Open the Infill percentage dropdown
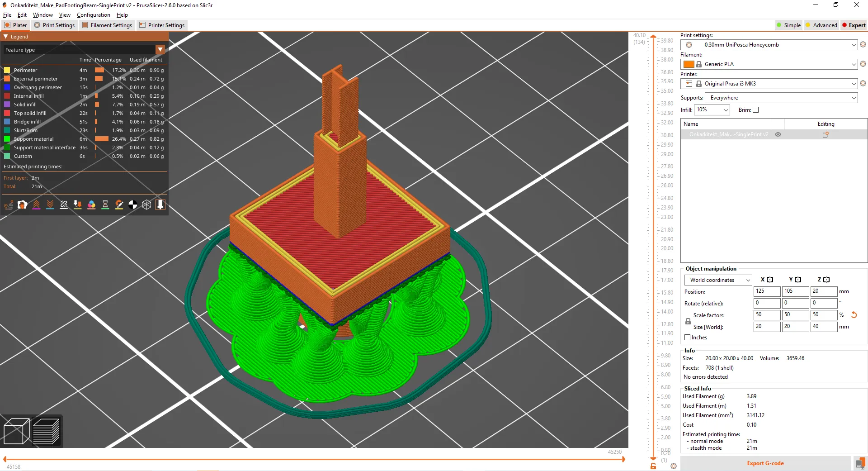This screenshot has width=868, height=471. pos(712,110)
